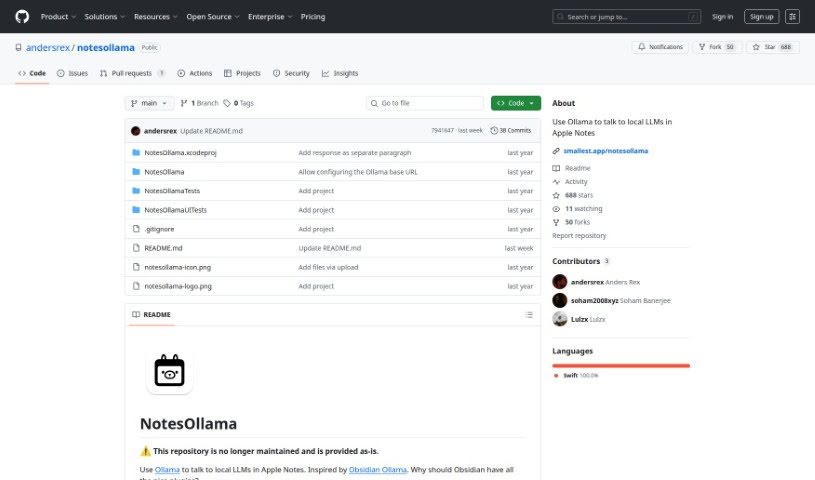Viewport: 815px width, 480px height.
Task: Open the Actions tab
Action: [x=195, y=73]
